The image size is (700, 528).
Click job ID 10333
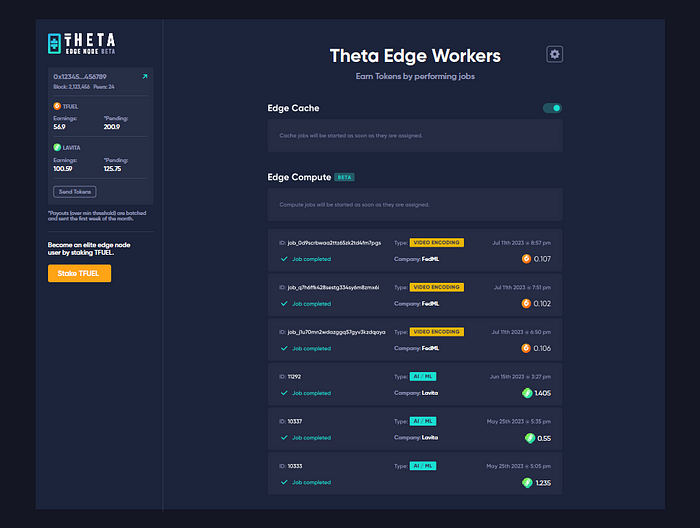295,466
